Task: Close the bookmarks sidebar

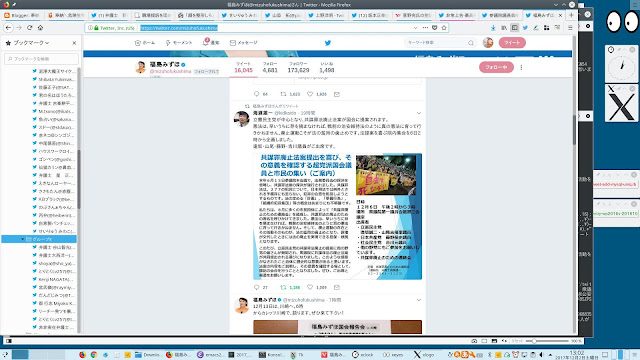Action: point(74,43)
